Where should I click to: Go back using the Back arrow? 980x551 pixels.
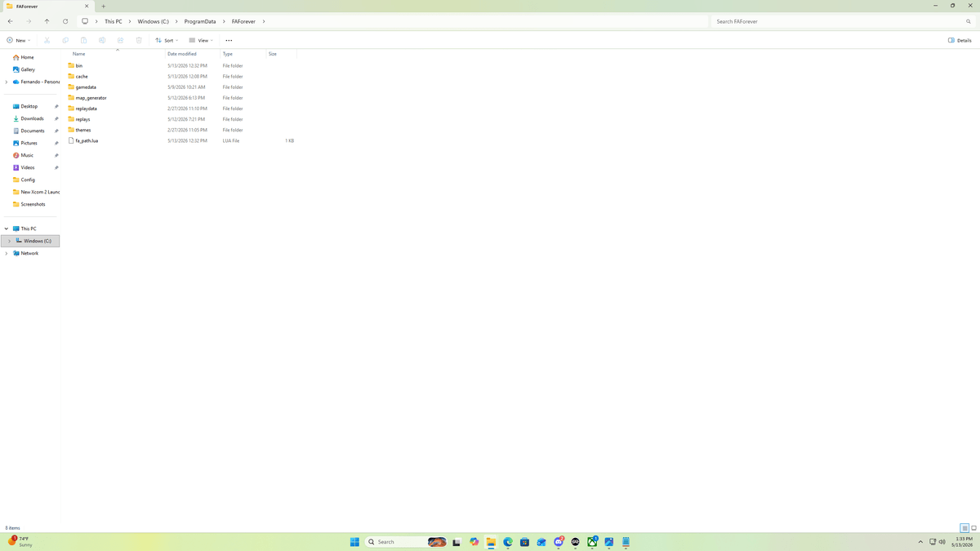click(x=10, y=21)
